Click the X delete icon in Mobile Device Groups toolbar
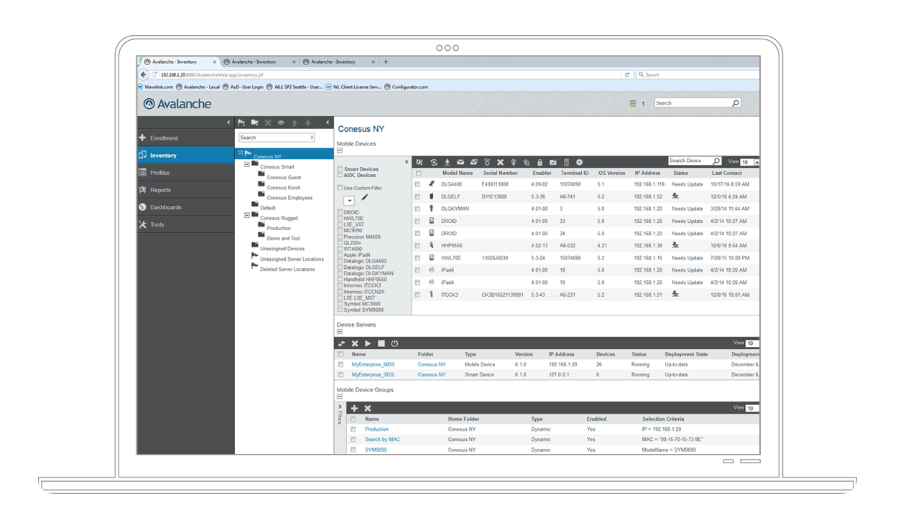The height and width of the screenshot is (506, 902). [368, 408]
